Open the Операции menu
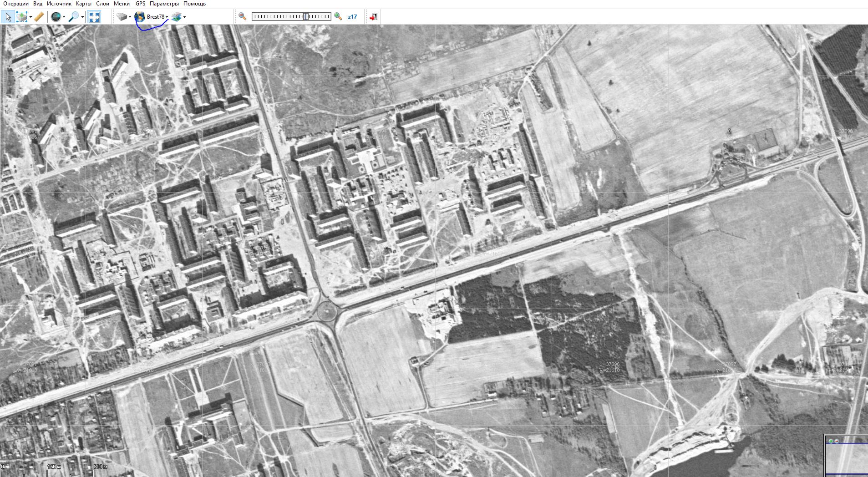This screenshot has width=868, height=477. coord(16,4)
